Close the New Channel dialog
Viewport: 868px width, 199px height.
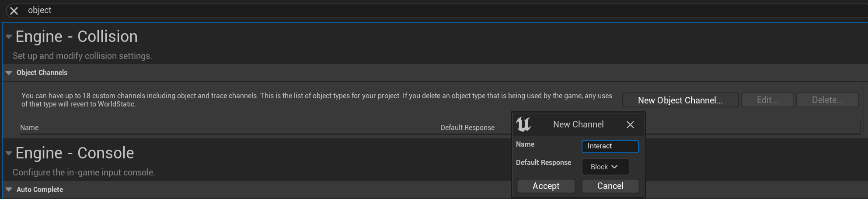[x=630, y=125]
